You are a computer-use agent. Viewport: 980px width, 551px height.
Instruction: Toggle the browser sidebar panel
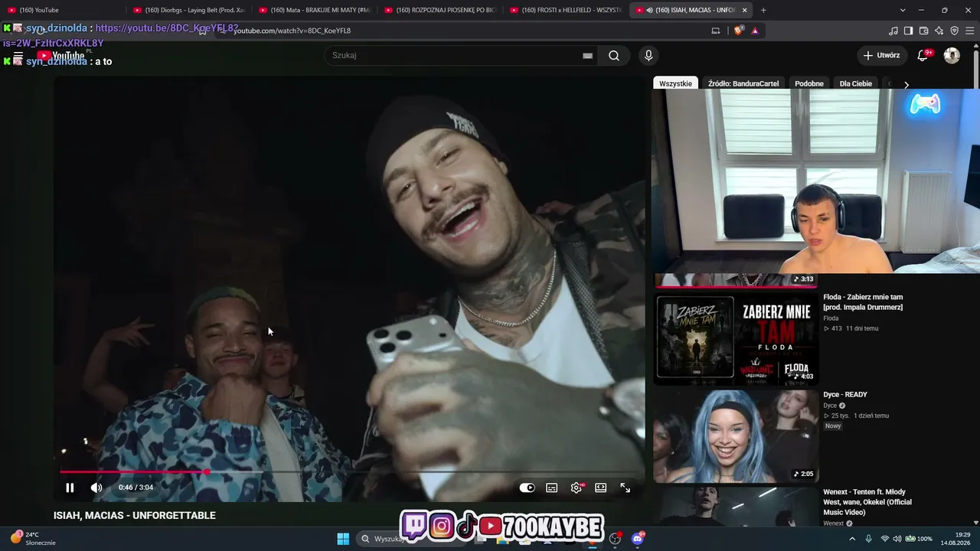pyautogui.click(x=908, y=31)
